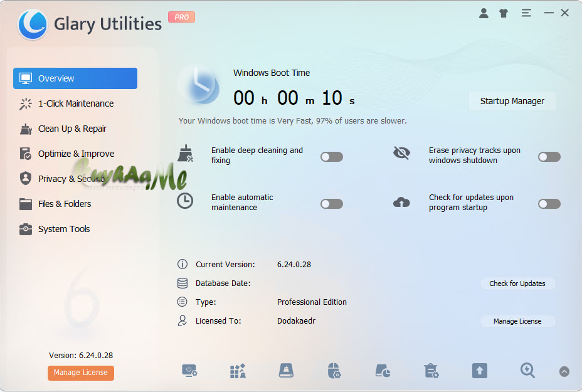This screenshot has height=392, width=582.
Task: Click the Database Date label
Action: coord(223,283)
